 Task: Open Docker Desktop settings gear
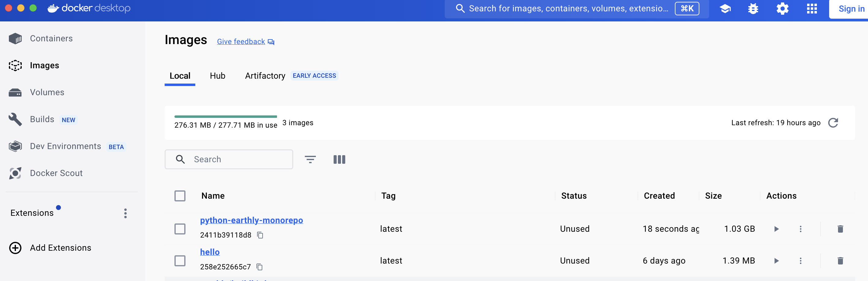click(x=782, y=9)
